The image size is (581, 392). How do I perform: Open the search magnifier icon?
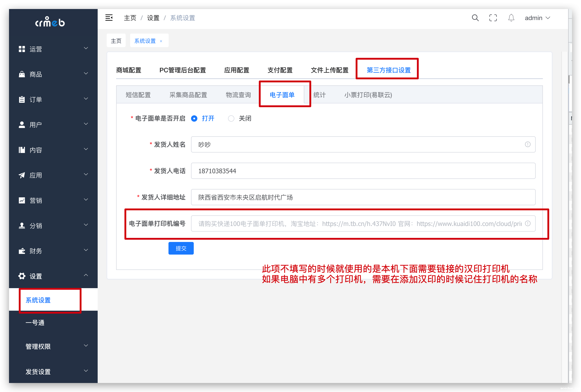click(475, 18)
